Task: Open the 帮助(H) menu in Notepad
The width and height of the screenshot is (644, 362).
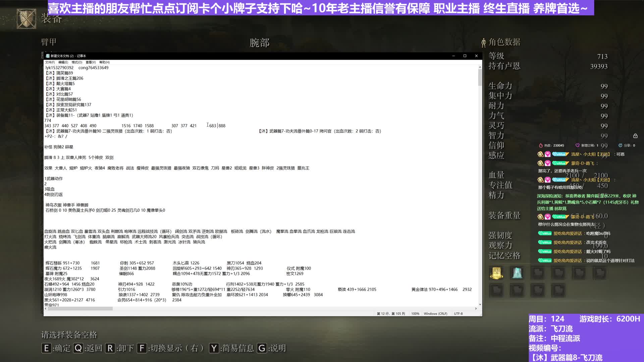Action: click(x=104, y=62)
